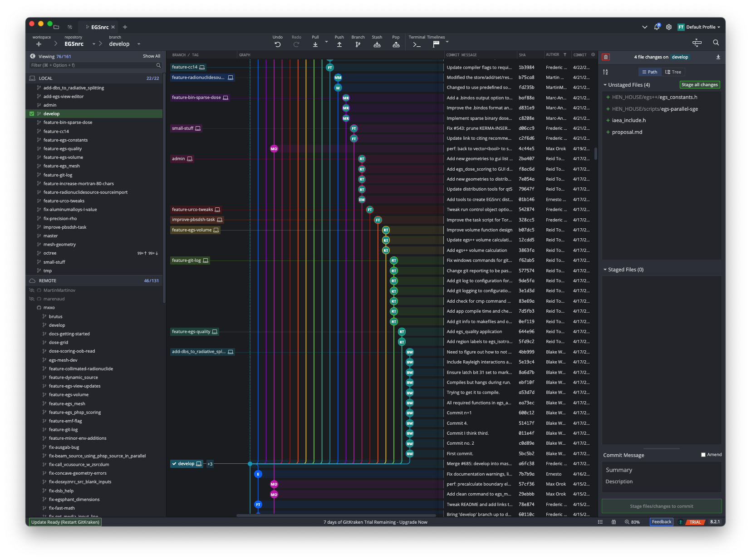Stash changes using the Stash icon

click(x=377, y=44)
